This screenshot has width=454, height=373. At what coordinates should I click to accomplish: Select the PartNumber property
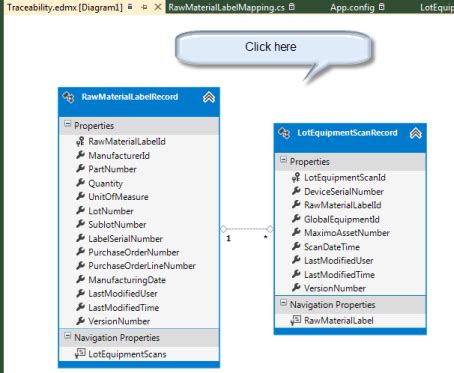tap(112, 169)
